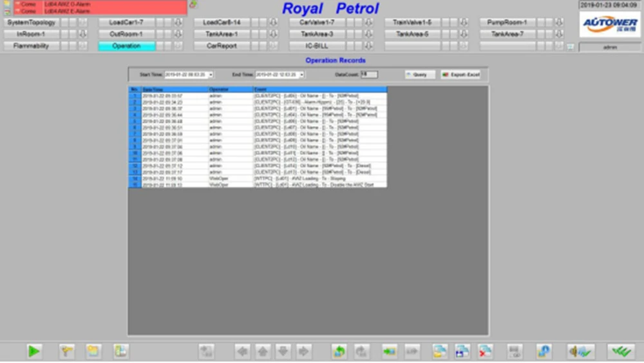Click the down-arrow icon next to TrainValve1-5
The width and height of the screenshot is (644, 363).
point(464,22)
